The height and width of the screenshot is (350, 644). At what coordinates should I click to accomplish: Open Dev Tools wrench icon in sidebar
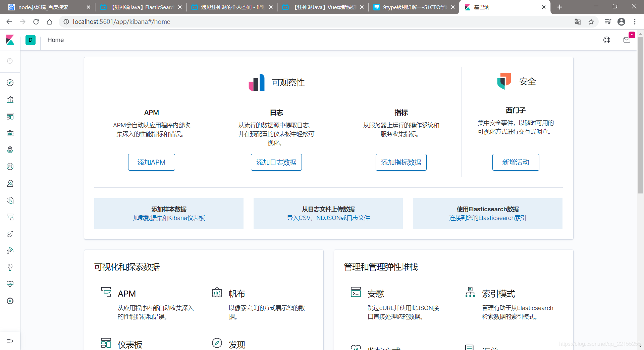pos(10,267)
